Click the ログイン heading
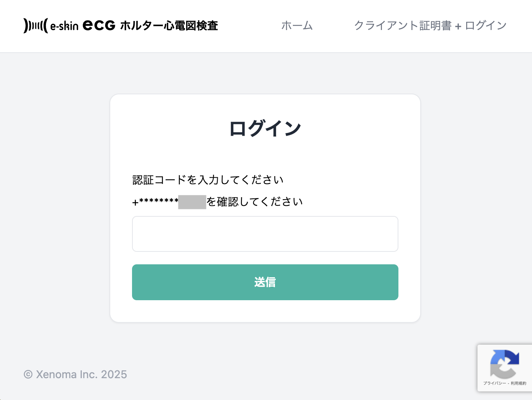 (265, 128)
